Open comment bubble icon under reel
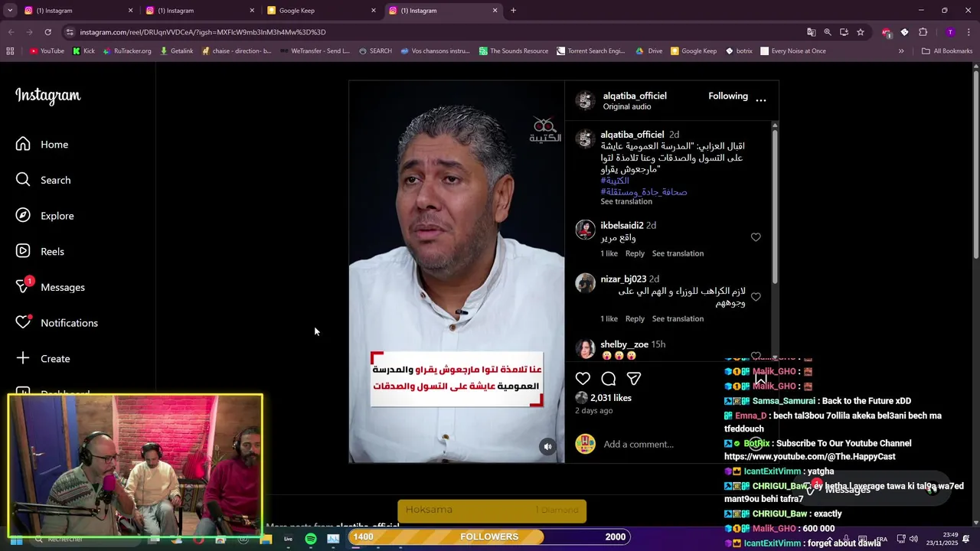The width and height of the screenshot is (980, 551). [609, 379]
